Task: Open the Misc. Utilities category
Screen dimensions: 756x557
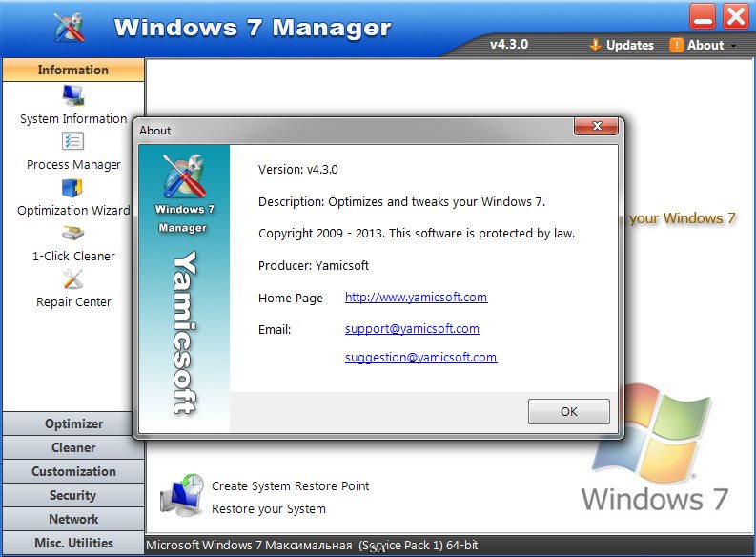Action: (x=73, y=543)
